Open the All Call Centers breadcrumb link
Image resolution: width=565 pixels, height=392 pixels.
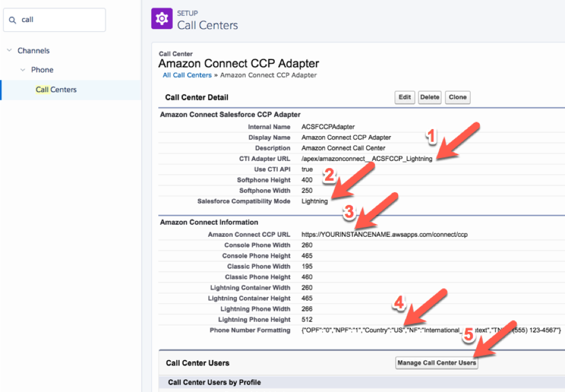click(x=187, y=75)
